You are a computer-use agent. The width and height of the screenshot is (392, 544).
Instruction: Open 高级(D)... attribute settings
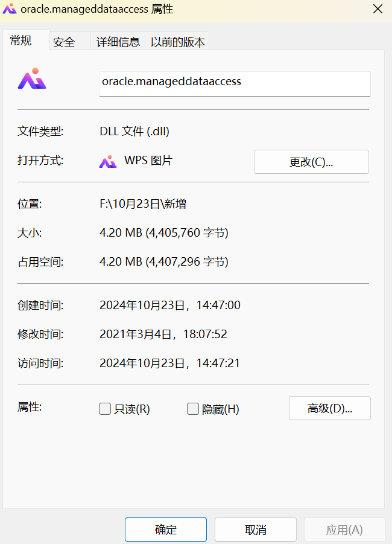pyautogui.click(x=329, y=408)
